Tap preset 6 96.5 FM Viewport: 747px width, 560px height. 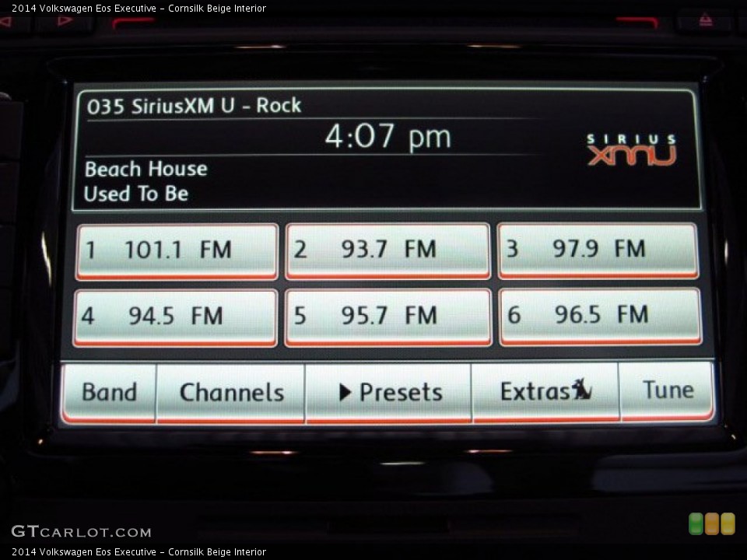click(x=600, y=317)
